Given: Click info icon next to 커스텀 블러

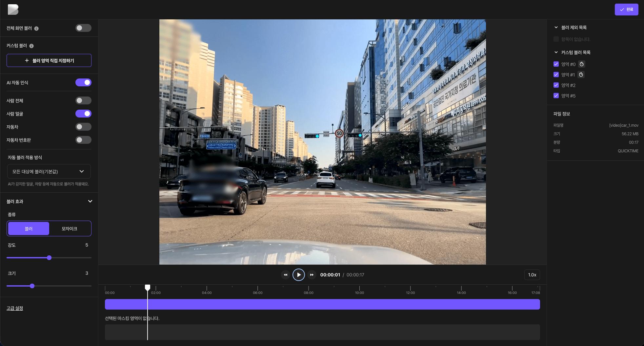Looking at the screenshot, I should [31, 46].
